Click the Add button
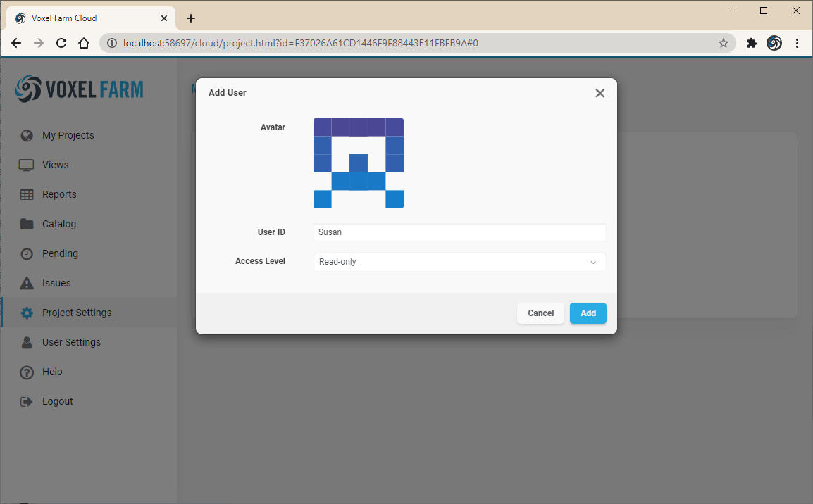The image size is (813, 504). pos(588,313)
